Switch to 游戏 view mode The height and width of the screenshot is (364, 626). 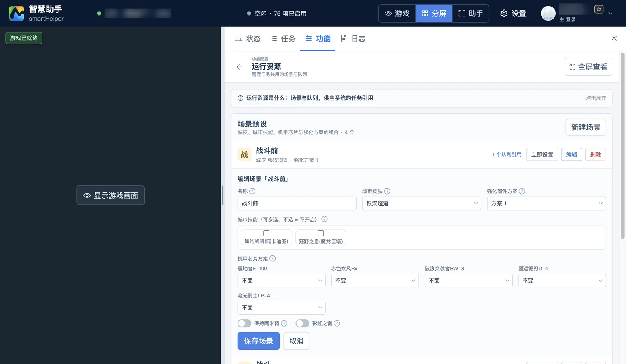[397, 14]
